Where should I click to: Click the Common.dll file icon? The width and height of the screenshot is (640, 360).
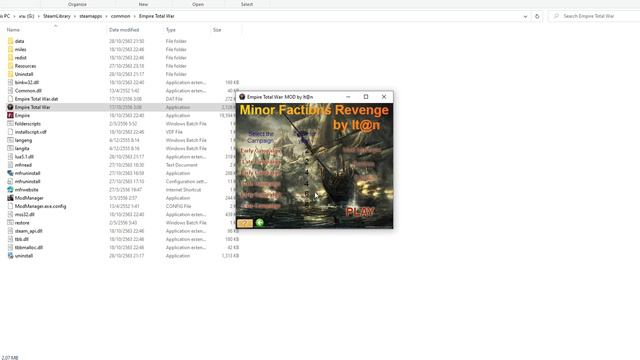pos(10,91)
